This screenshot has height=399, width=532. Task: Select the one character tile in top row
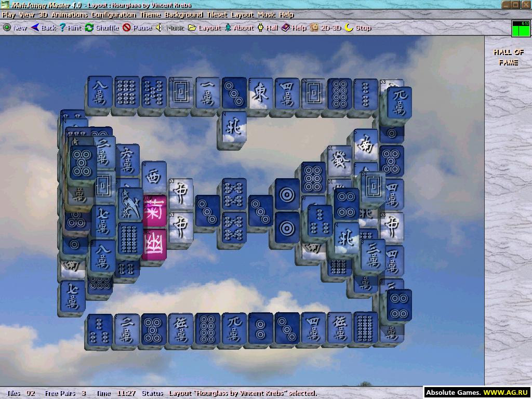click(x=208, y=92)
